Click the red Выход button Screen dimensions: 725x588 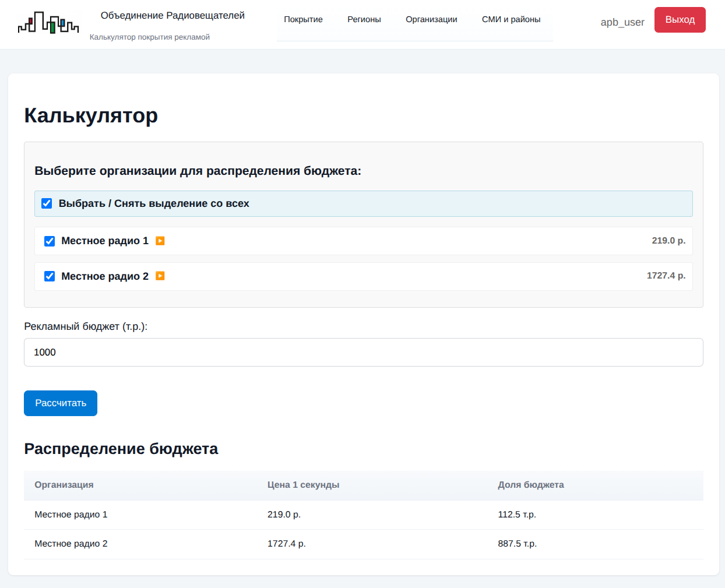coord(680,19)
